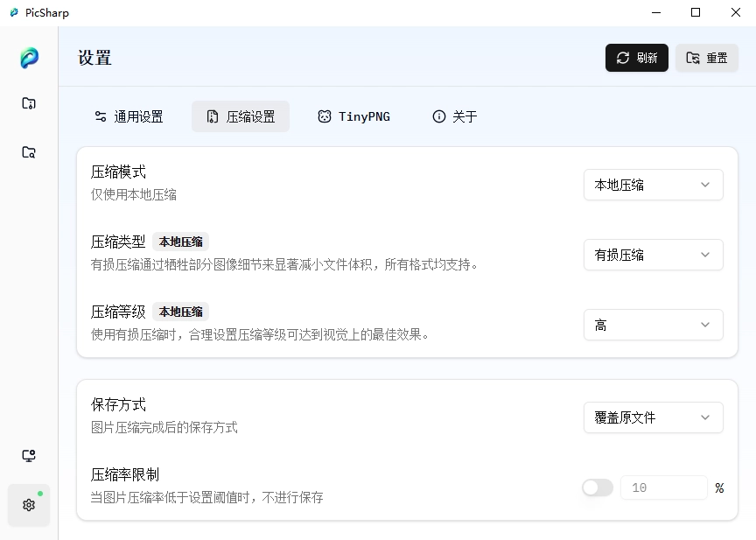Image resolution: width=756 pixels, height=540 pixels.
Task: Enable the 压缩率限制 toggle switch
Action: (597, 487)
